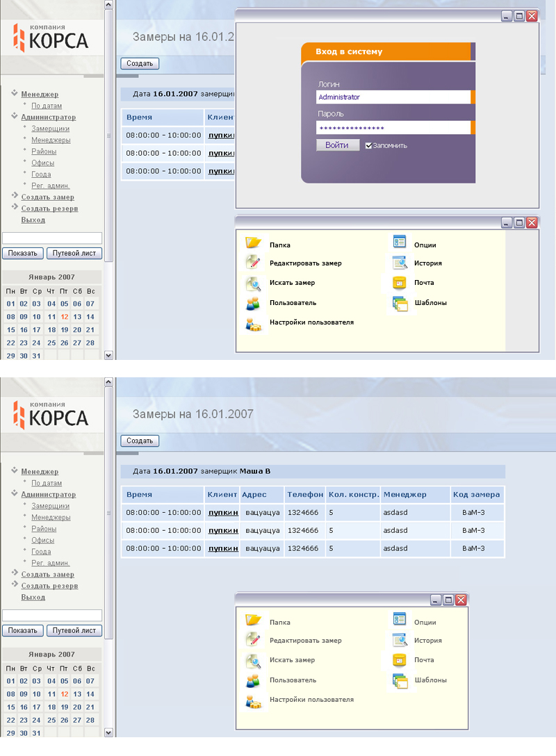Open the По датам link in the upper sidebar
The width and height of the screenshot is (556, 756).
(x=47, y=106)
